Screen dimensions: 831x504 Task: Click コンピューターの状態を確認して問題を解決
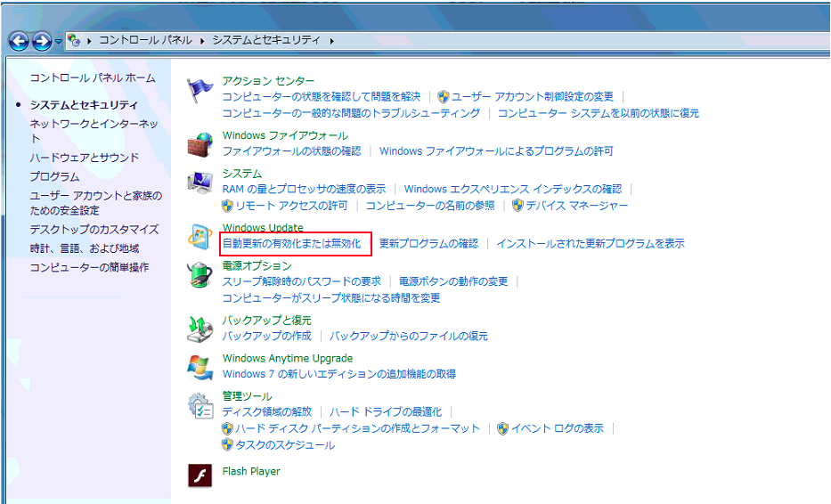coord(322,96)
